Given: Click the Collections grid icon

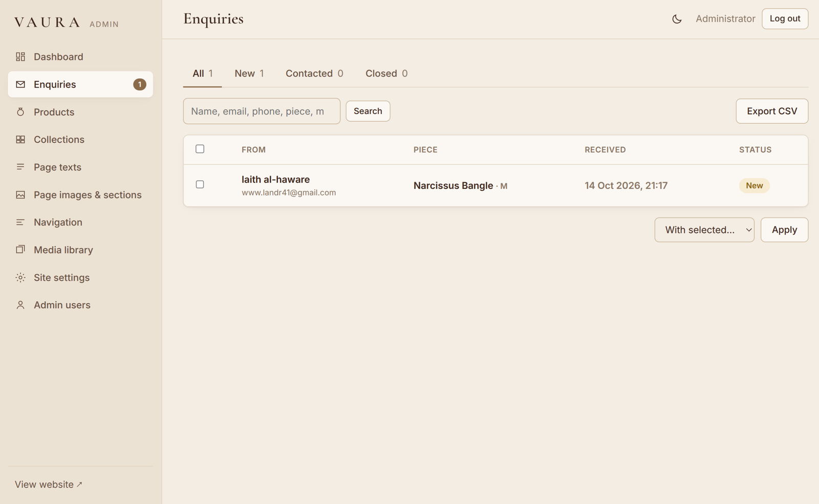Looking at the screenshot, I should [x=20, y=140].
